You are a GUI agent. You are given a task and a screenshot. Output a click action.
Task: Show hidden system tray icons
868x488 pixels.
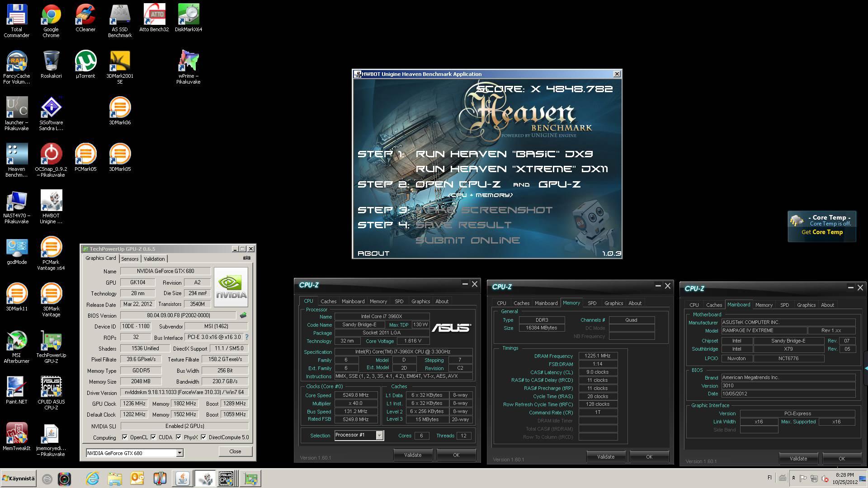(793, 478)
